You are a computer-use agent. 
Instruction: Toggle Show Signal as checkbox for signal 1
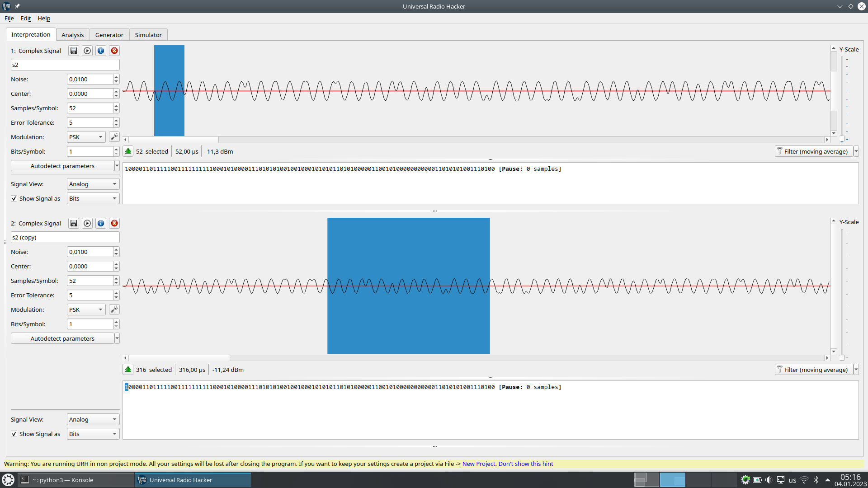(14, 198)
